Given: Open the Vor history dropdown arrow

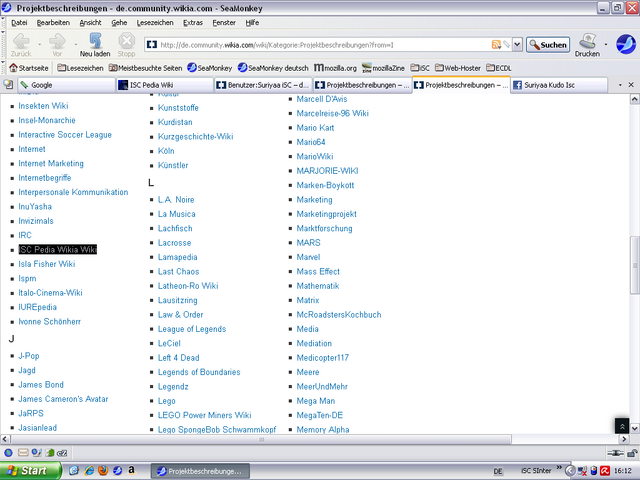Looking at the screenshot, I should [x=76, y=44].
